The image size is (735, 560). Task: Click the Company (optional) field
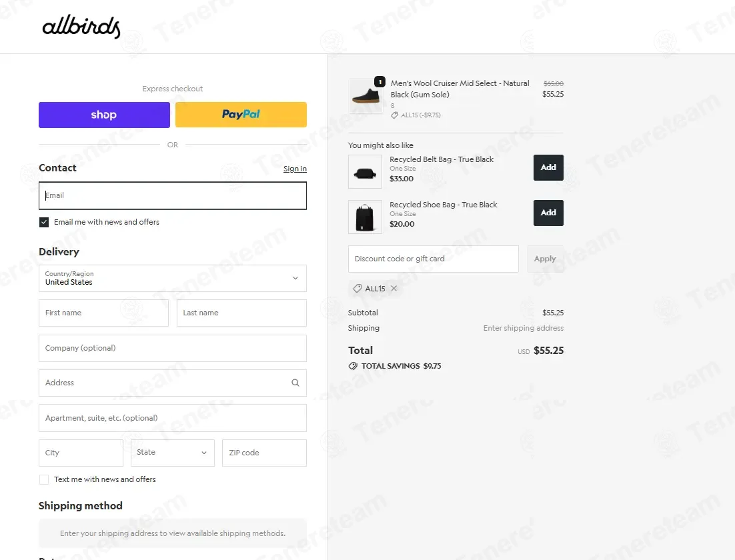point(173,348)
